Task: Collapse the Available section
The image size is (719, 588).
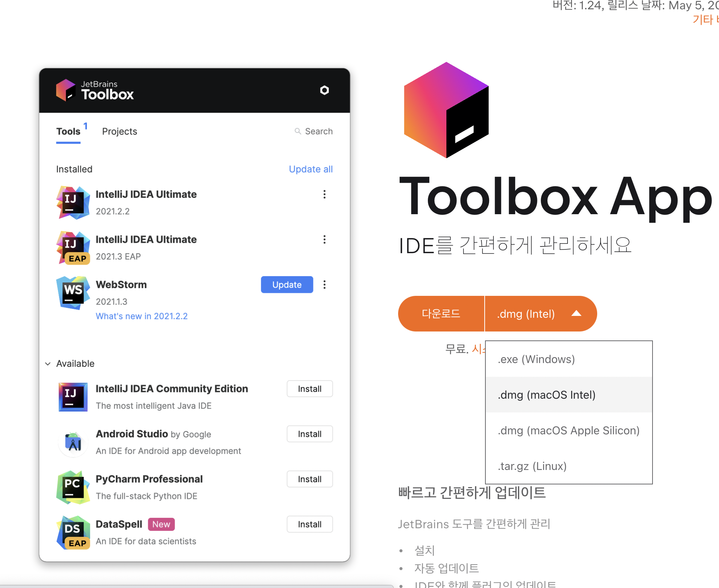Action: [48, 363]
